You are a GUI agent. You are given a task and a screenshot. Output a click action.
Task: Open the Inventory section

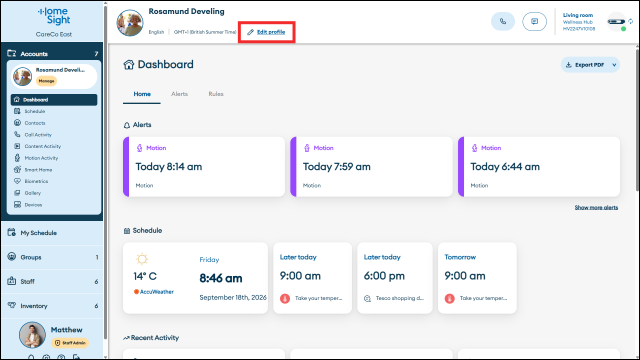(52, 306)
